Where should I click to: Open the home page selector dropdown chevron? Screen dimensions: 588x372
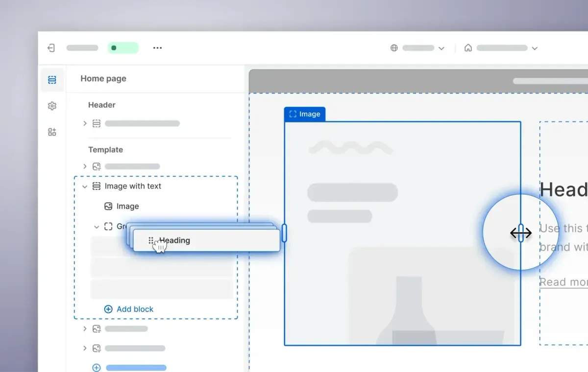pyautogui.click(x=535, y=48)
